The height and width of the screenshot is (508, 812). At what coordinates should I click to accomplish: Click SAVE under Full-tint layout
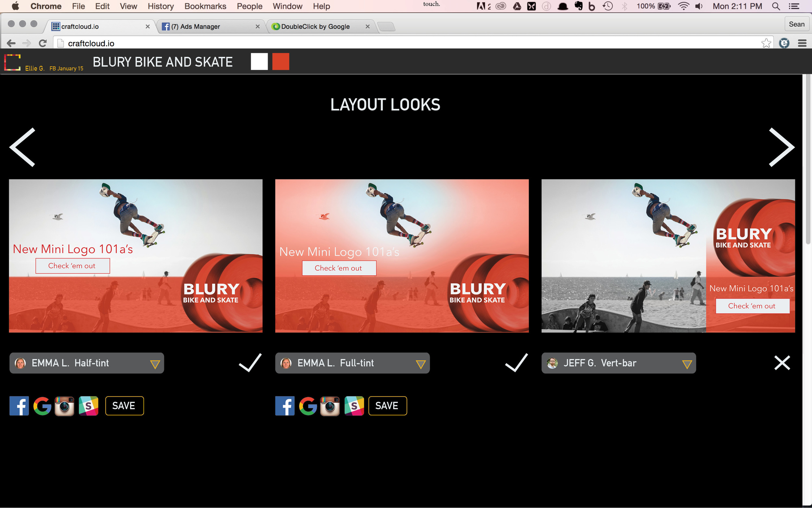[x=387, y=406]
